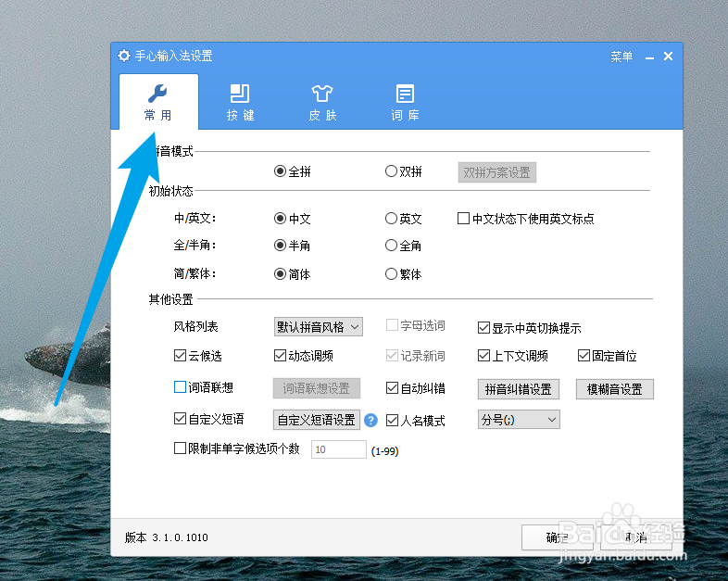Switch to the 按键 tab
This screenshot has height=581, width=728.
240,103
